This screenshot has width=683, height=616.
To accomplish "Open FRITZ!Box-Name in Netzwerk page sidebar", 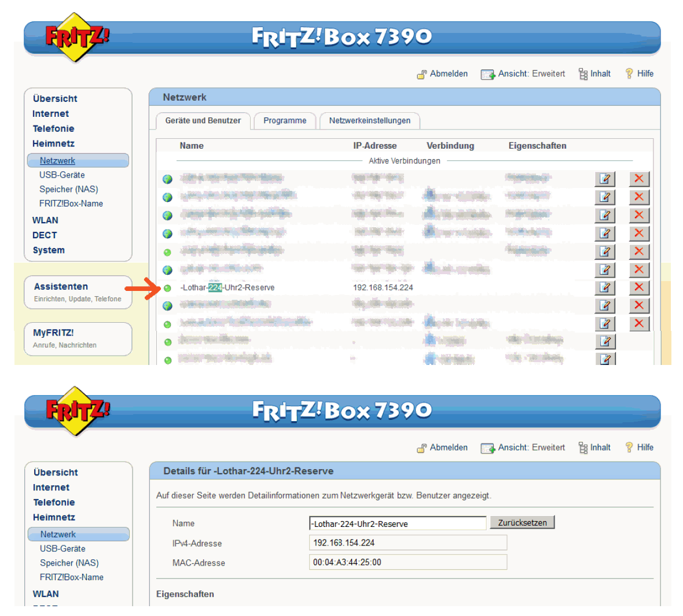I will tap(71, 204).
